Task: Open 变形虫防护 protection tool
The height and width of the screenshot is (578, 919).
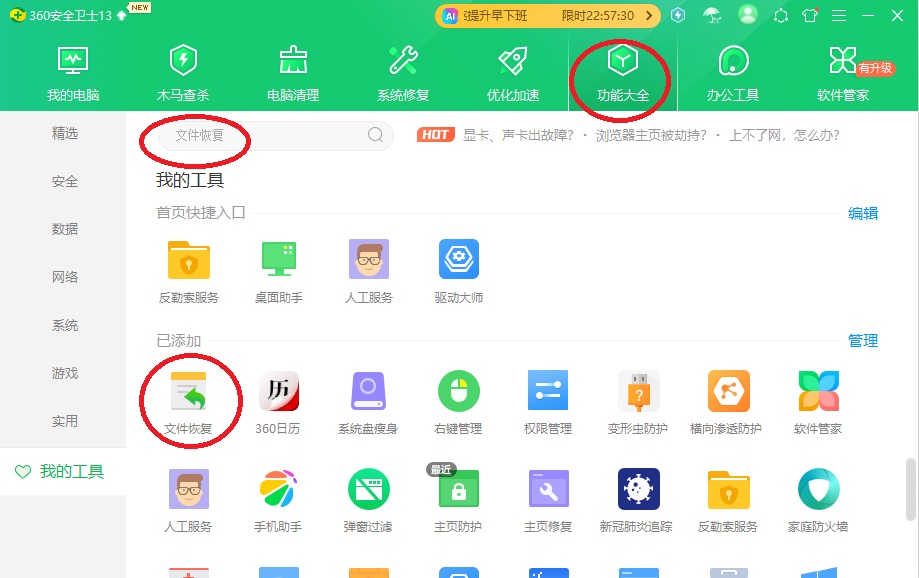Action: point(638,398)
